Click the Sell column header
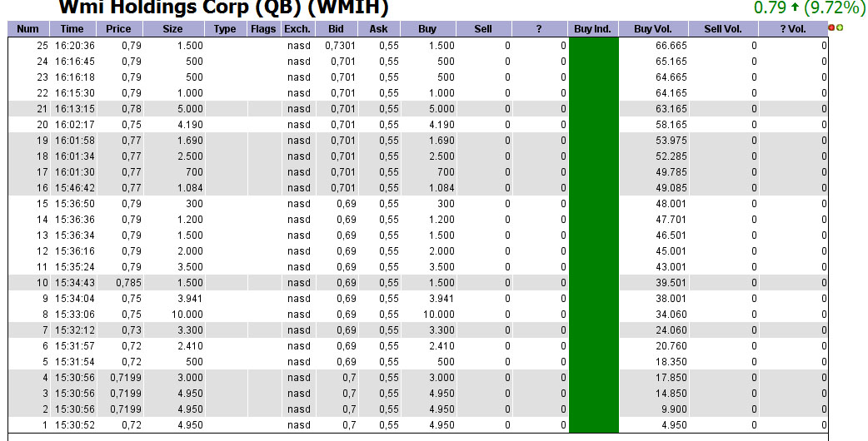The height and width of the screenshot is (441, 868). pyautogui.click(x=484, y=29)
